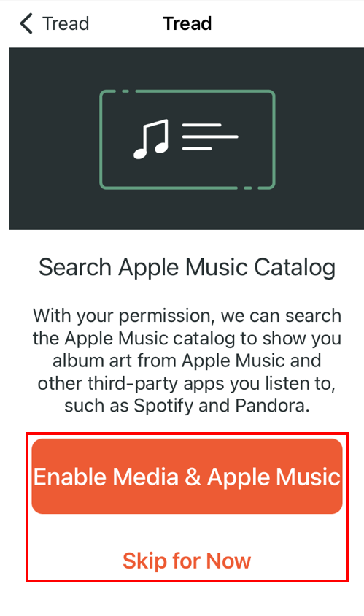
Task: Click the word Pandora in the description
Action: tap(270, 406)
